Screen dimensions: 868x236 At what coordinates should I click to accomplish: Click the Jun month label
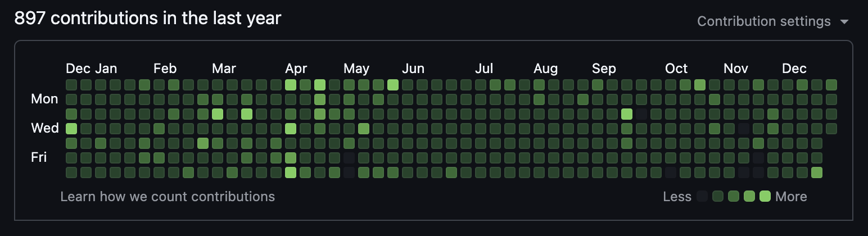tap(413, 69)
